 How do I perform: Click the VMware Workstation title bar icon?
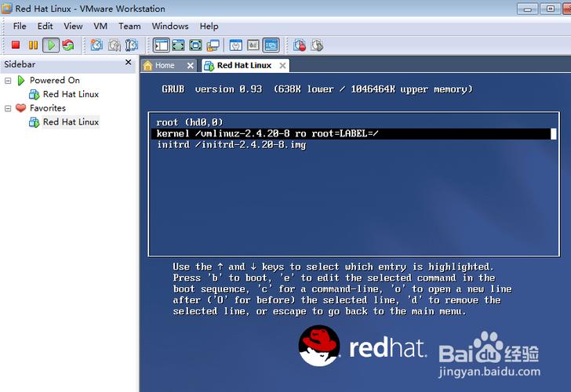point(6,9)
